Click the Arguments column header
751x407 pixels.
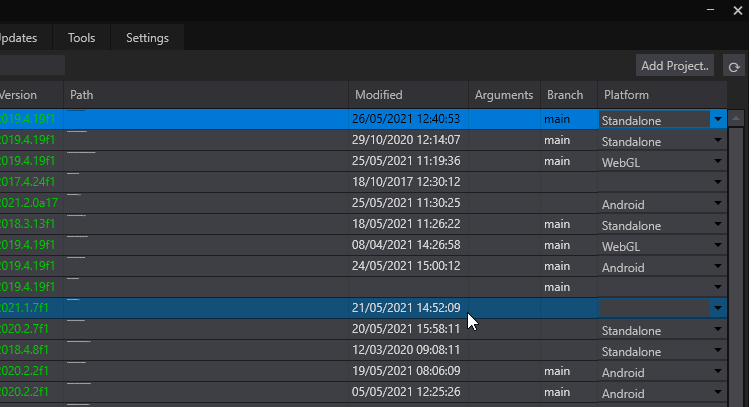[504, 95]
